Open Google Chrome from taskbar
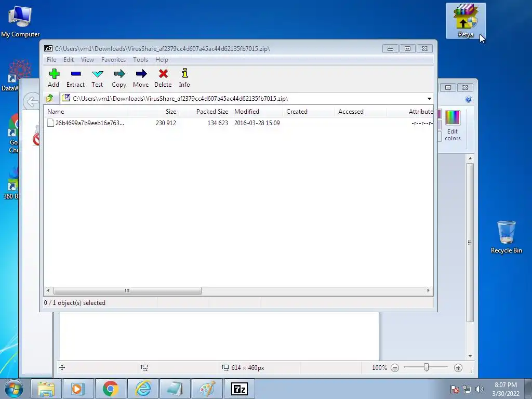The width and height of the screenshot is (532, 399). [x=110, y=389]
